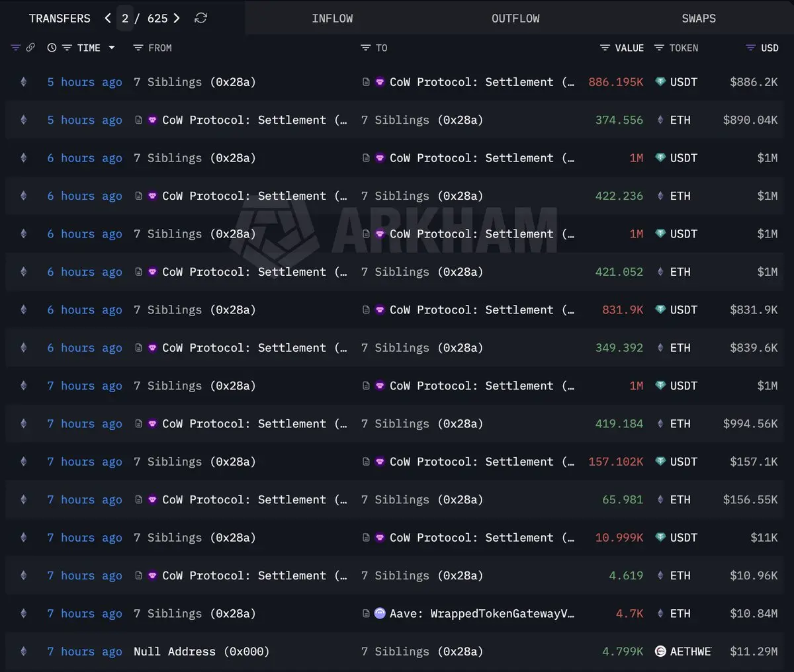This screenshot has height=672, width=794.
Task: Open Null Address (0x000) entity link
Action: (x=201, y=651)
